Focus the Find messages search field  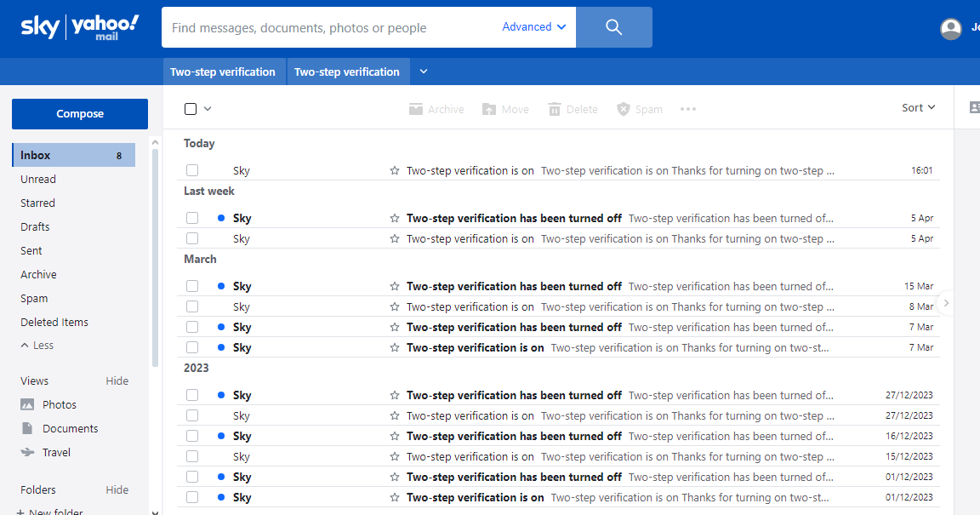331,27
